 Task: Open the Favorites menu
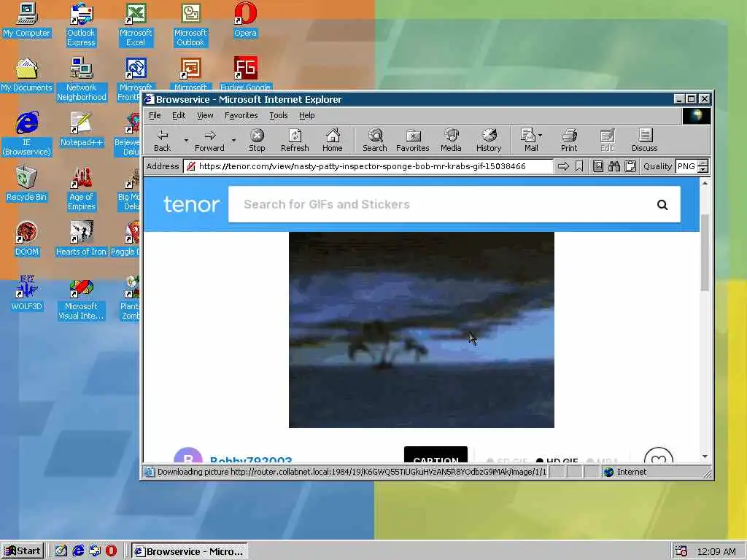[x=241, y=115]
